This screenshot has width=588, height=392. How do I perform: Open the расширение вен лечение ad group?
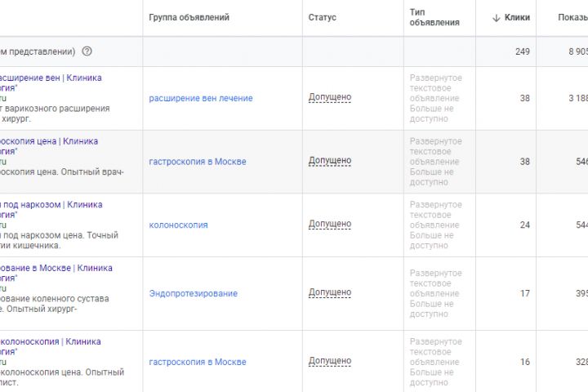tap(200, 98)
